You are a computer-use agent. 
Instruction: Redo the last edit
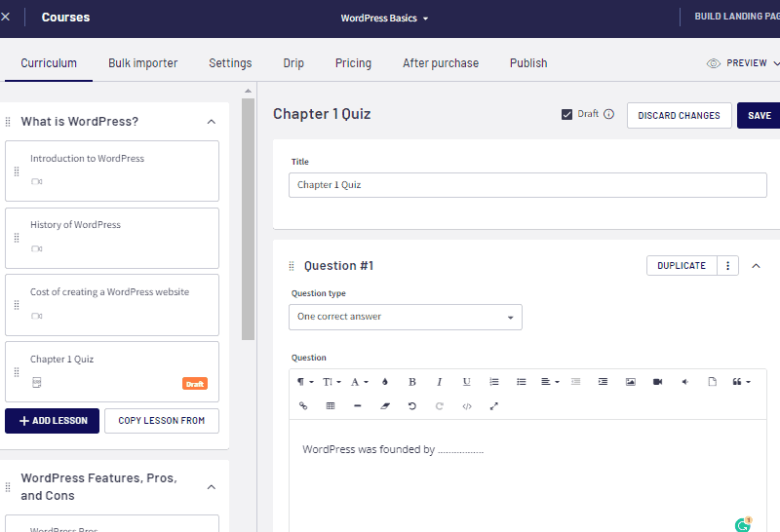pyautogui.click(x=440, y=406)
